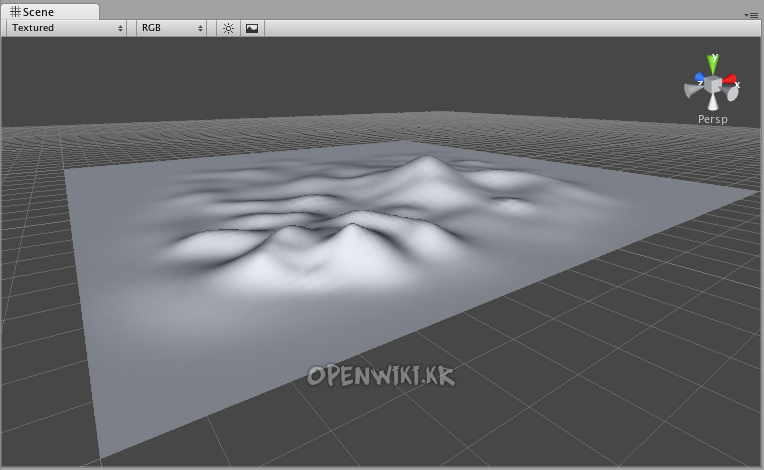This screenshot has width=764, height=470.
Task: Click the Persp projection label
Action: [x=712, y=119]
